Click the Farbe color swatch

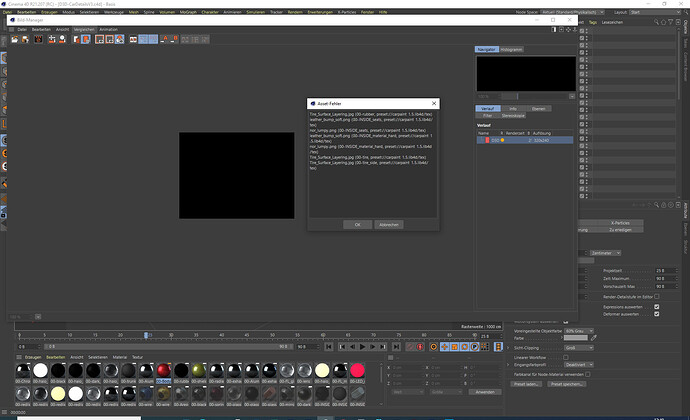coord(576,338)
